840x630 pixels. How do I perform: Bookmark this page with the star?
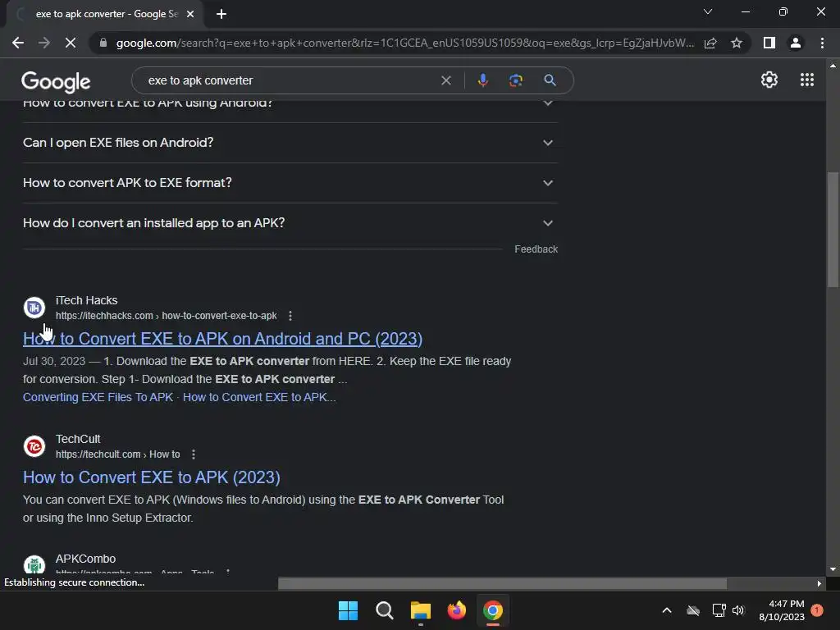(x=737, y=43)
